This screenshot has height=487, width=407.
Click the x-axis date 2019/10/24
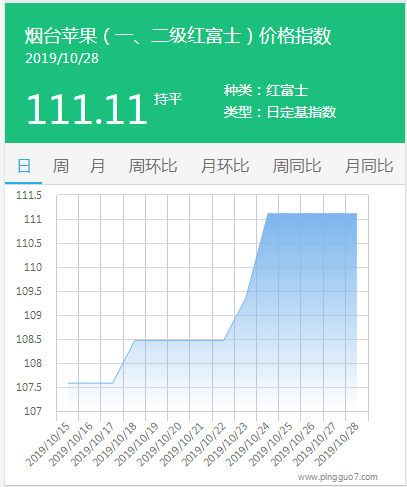coord(247,444)
